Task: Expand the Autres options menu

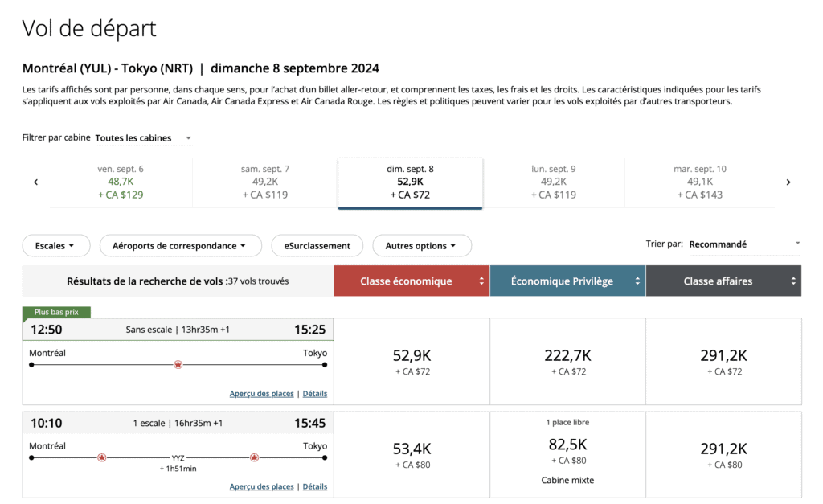Action: 420,246
